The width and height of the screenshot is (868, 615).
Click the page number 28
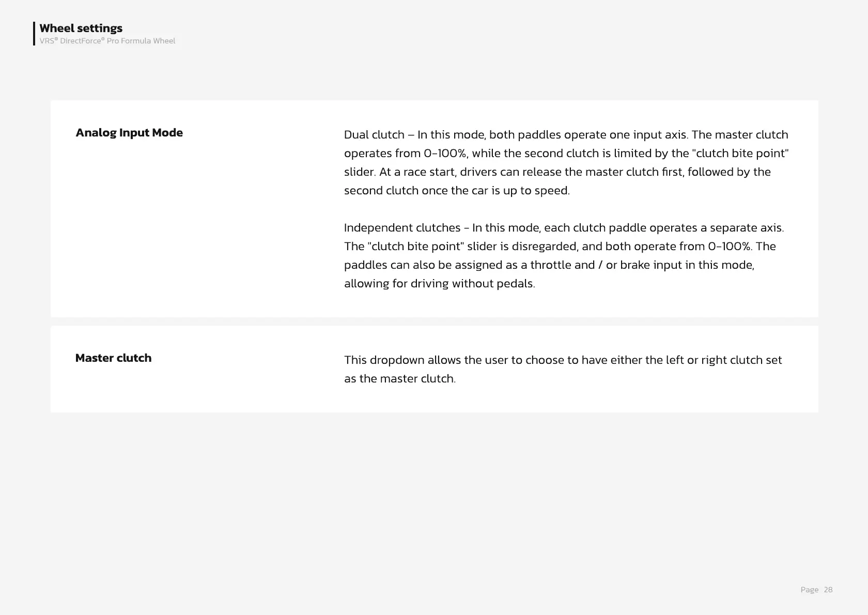(828, 590)
